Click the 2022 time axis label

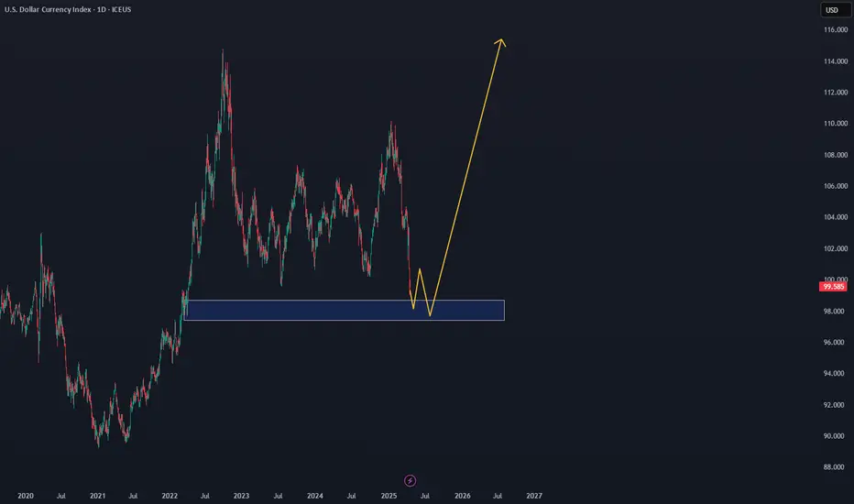(x=170, y=496)
